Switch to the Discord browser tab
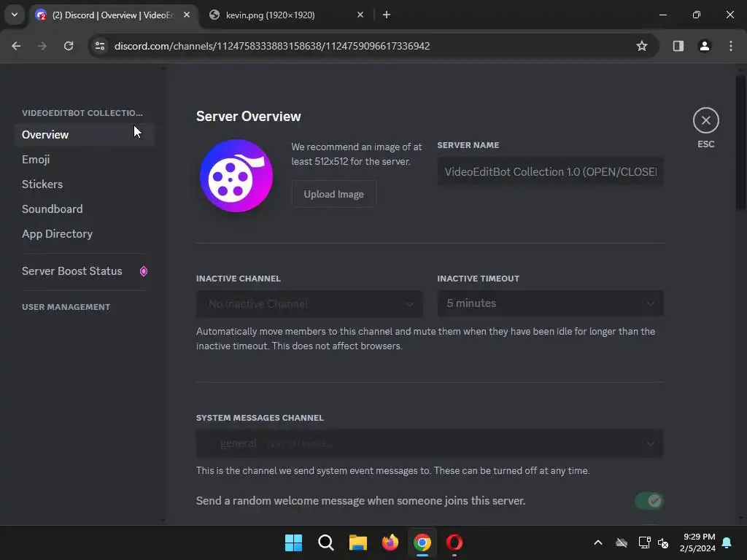Viewport: 747px width, 560px height. 113,15
